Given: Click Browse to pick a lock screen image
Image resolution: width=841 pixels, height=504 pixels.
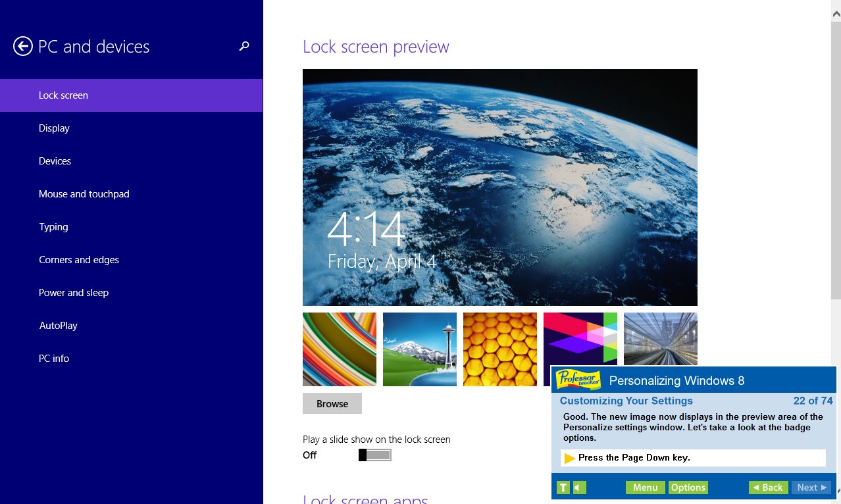Looking at the screenshot, I should (x=332, y=403).
